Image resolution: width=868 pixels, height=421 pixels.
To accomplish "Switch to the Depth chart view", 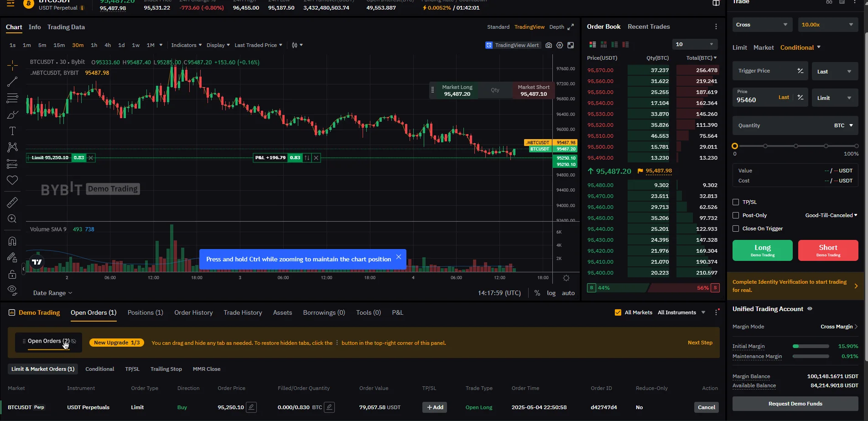I will pyautogui.click(x=556, y=27).
